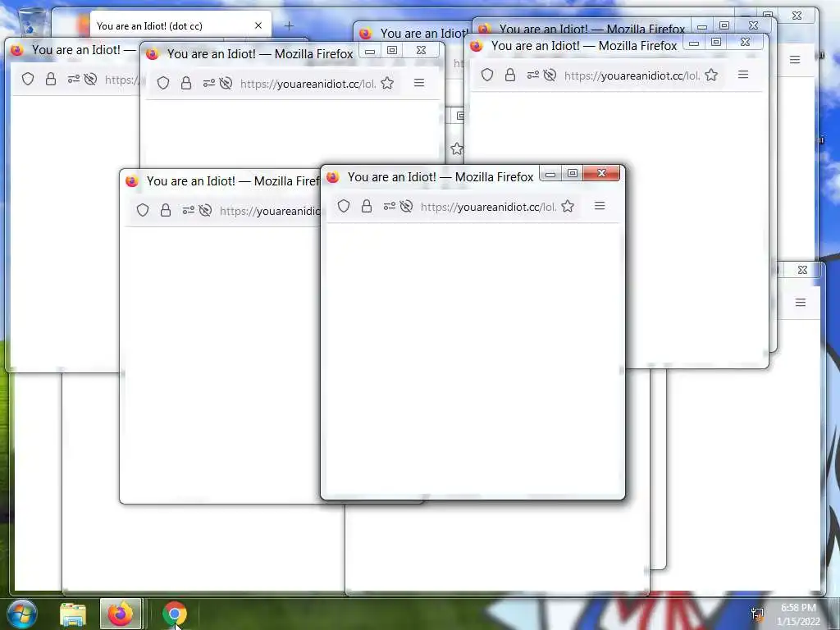Image resolution: width=840 pixels, height=630 pixels.
Task: Open the main Firefox window's hamburger menu at top right
Action: (795, 59)
